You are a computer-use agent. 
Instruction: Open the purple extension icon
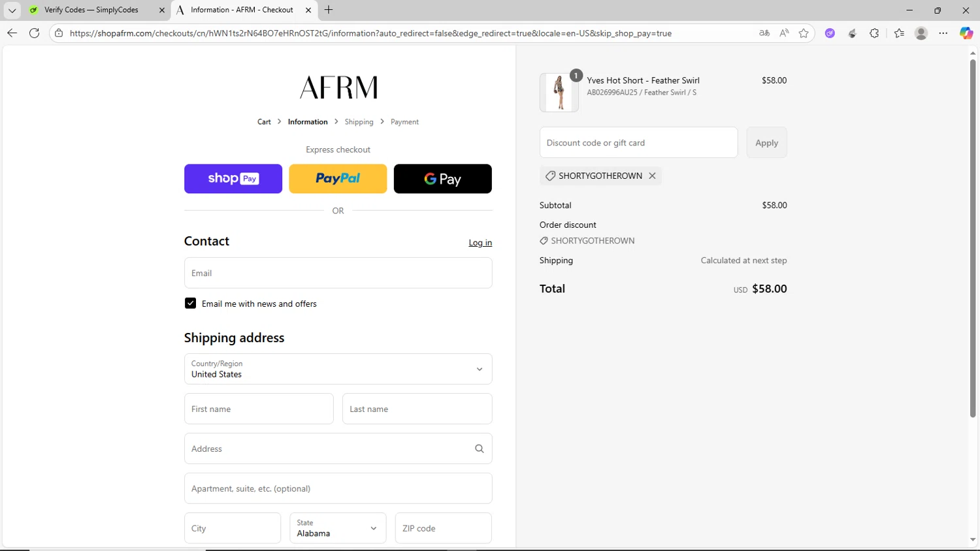click(830, 33)
